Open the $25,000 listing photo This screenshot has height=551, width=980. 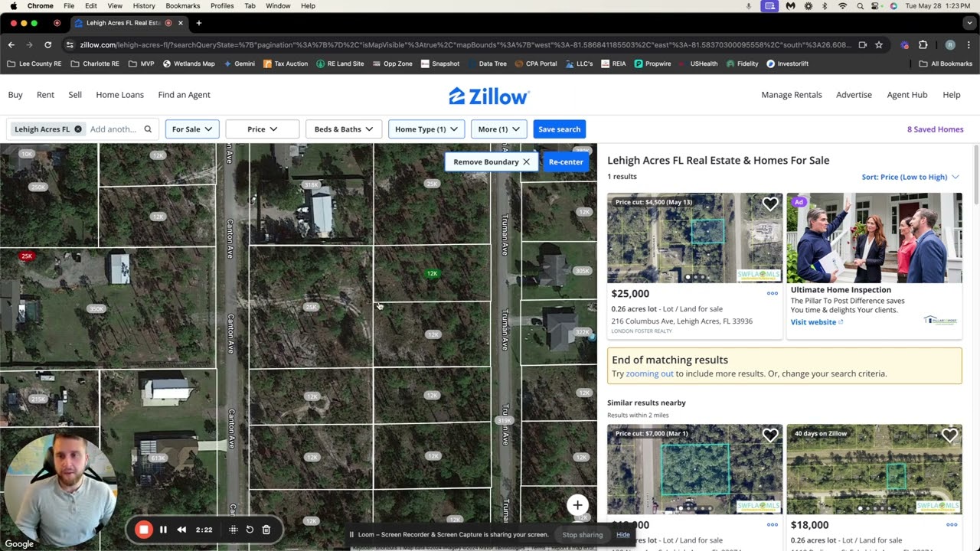(694, 238)
